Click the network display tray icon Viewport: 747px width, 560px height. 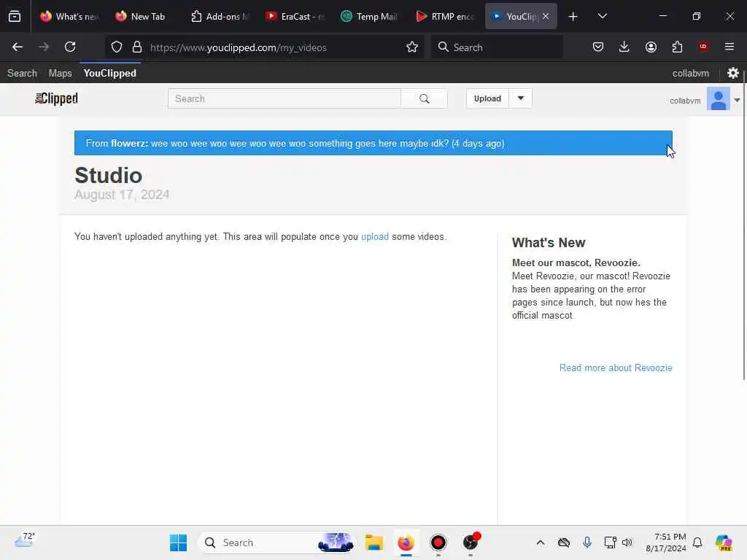(x=610, y=542)
